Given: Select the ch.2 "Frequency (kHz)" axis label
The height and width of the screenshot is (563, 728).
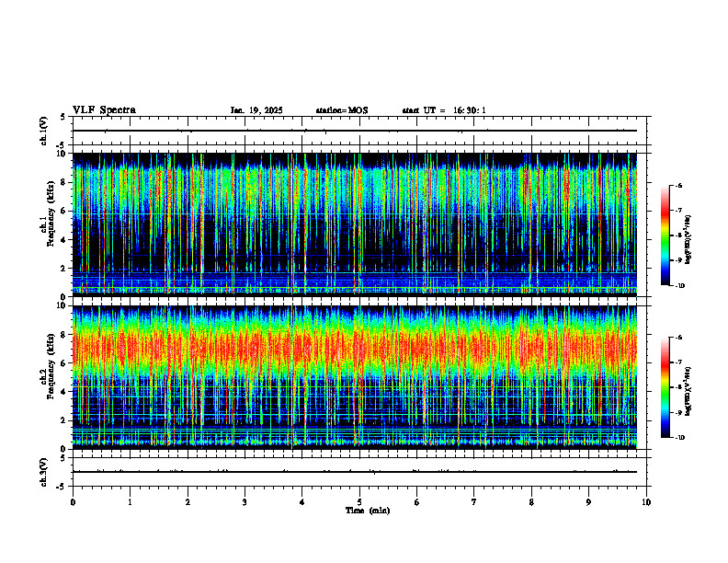Looking at the screenshot, I should click(x=51, y=366).
